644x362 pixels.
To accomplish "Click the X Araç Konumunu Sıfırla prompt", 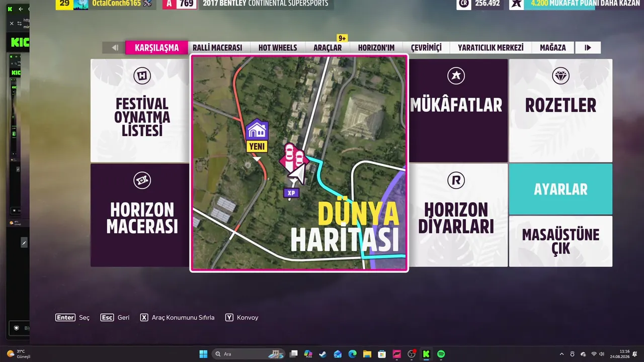I will pyautogui.click(x=177, y=318).
